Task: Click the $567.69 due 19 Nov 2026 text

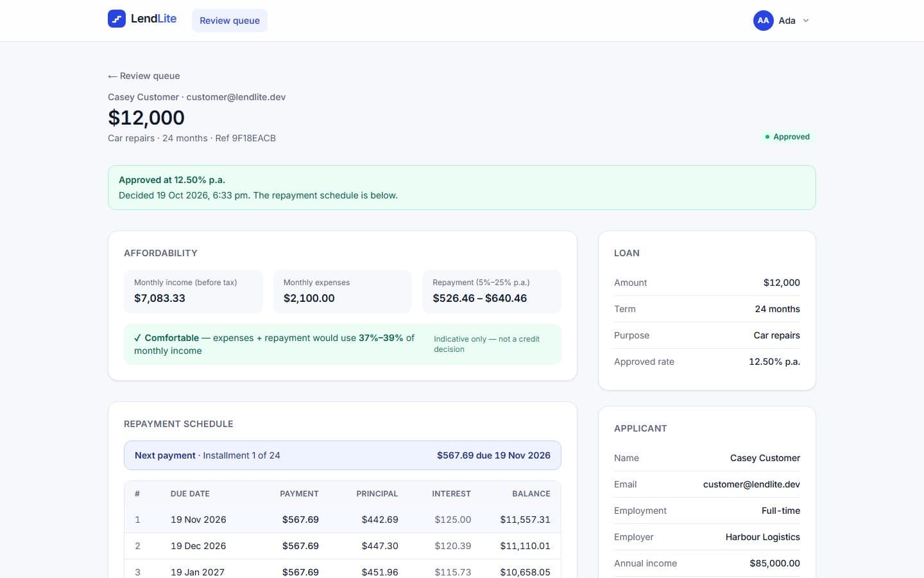Action: [x=493, y=455]
